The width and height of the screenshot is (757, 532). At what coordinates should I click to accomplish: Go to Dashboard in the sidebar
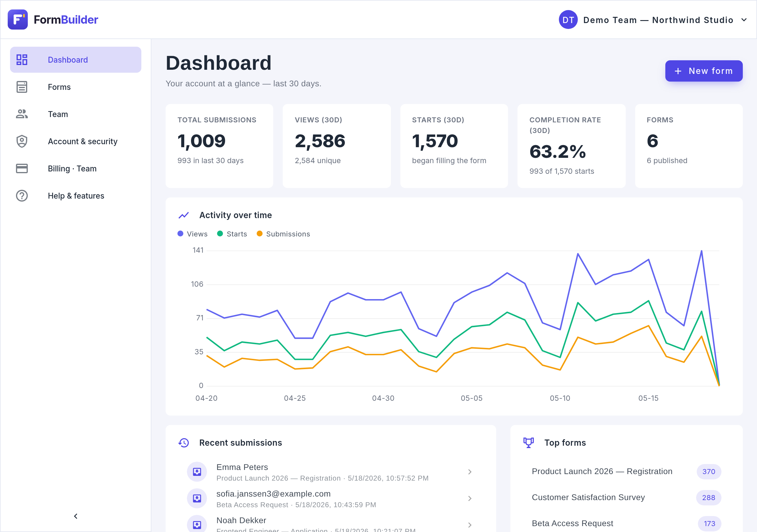click(75, 60)
